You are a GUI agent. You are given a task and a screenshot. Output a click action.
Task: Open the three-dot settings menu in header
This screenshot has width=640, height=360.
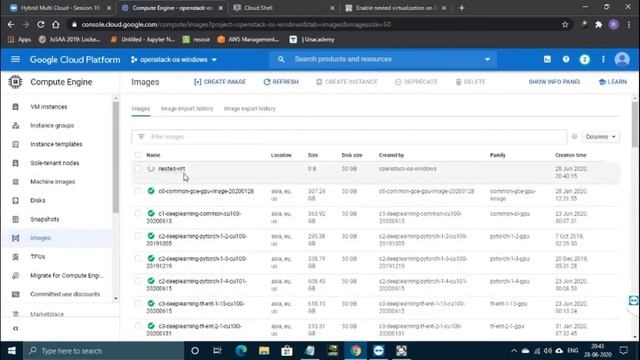pos(603,60)
